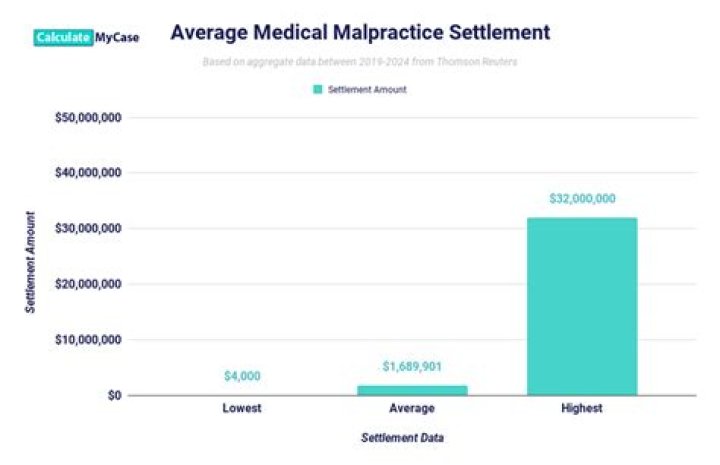This screenshot has height=465, width=720.
Task: Click the Highest category label
Action: click(x=582, y=409)
